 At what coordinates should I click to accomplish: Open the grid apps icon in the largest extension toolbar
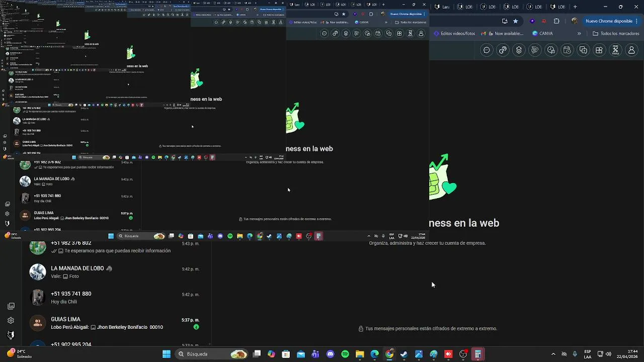pyautogui.click(x=599, y=50)
